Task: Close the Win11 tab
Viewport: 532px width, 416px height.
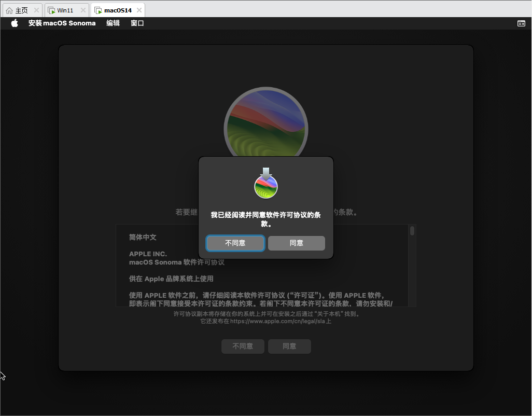Action: click(83, 10)
